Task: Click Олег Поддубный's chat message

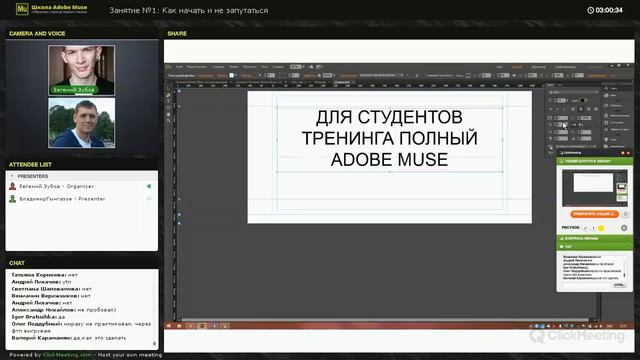Action: (x=81, y=327)
